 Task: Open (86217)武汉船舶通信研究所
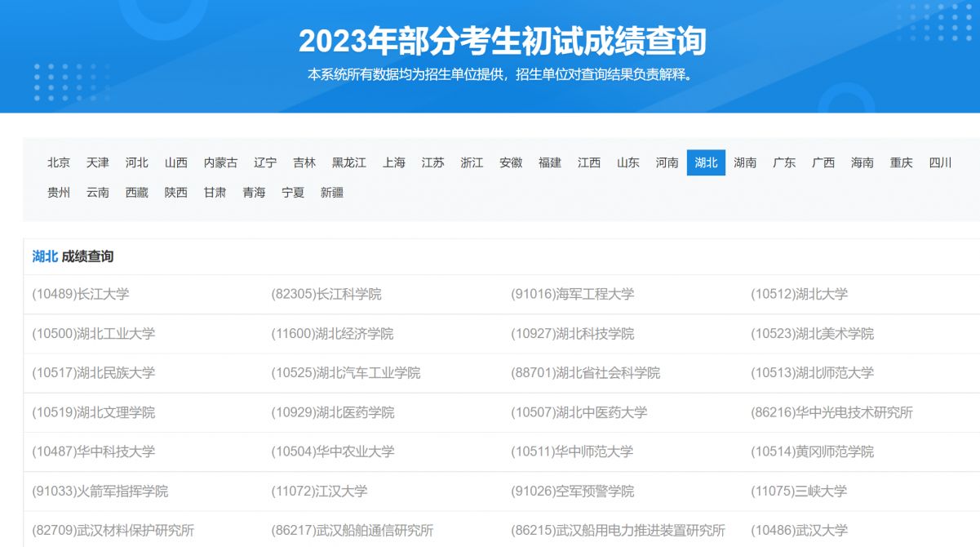coord(353,531)
